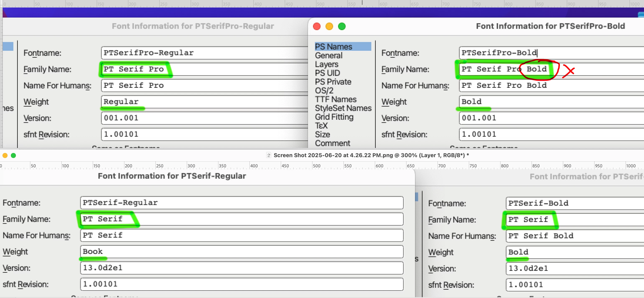Switch to the Layers category

[327, 64]
